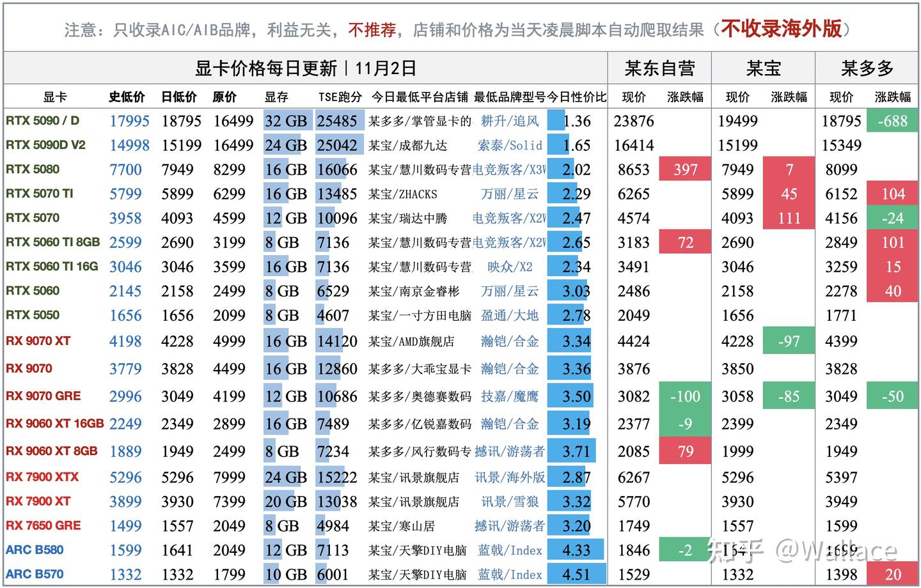921x588 pixels.
Task: Click the green -688 price change cell
Action: coord(892,121)
